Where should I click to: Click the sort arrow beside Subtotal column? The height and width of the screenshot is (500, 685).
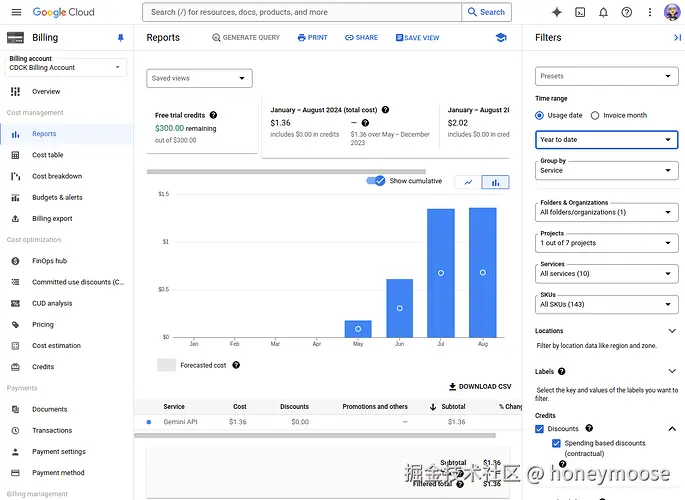[x=432, y=407]
